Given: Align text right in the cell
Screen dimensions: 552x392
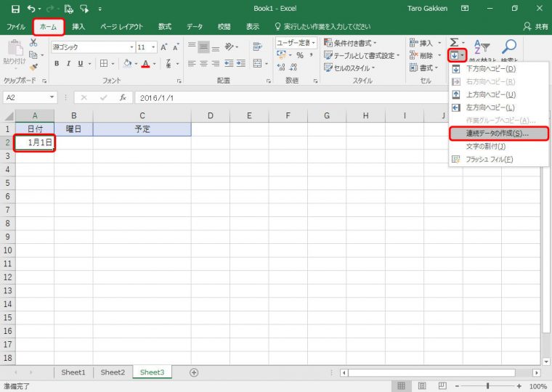Looking at the screenshot, I should 216,63.
